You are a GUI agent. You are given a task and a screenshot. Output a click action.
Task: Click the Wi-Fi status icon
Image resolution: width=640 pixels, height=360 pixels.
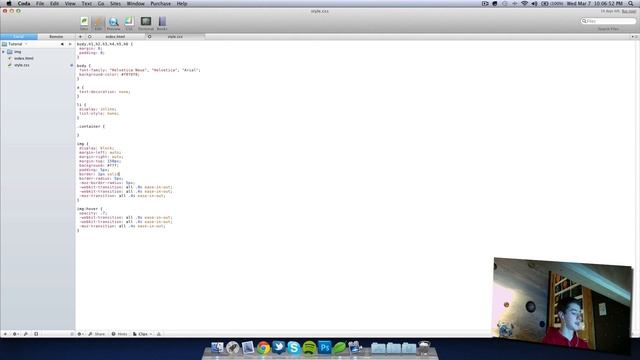(524, 4)
